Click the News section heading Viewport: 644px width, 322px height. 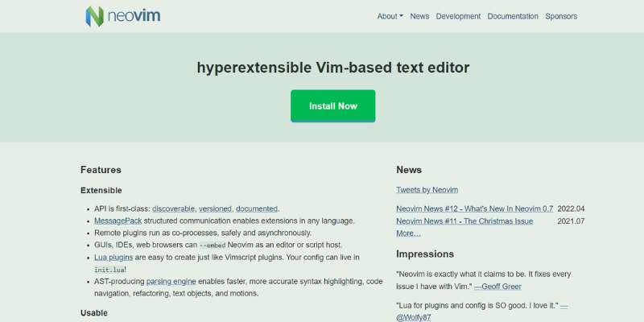[x=409, y=170]
